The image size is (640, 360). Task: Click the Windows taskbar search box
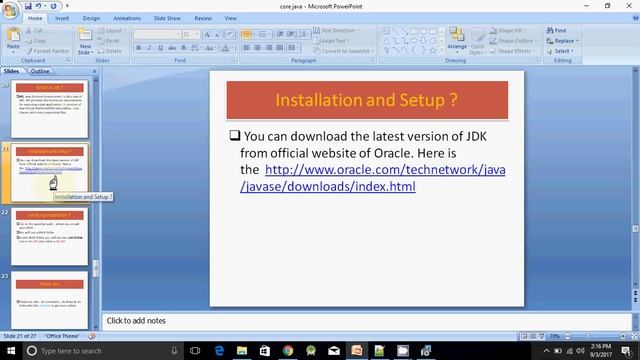point(102,351)
